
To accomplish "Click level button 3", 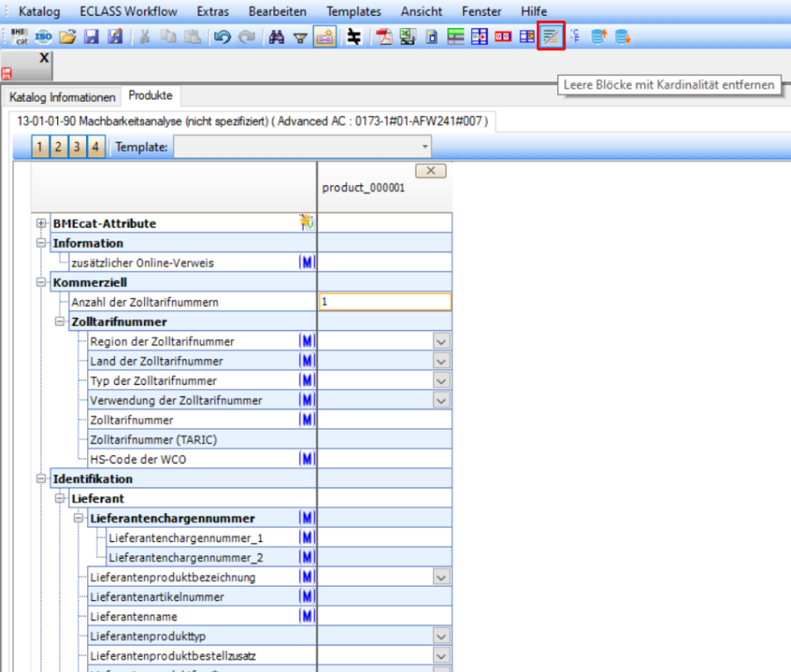I will pyautogui.click(x=76, y=147).
